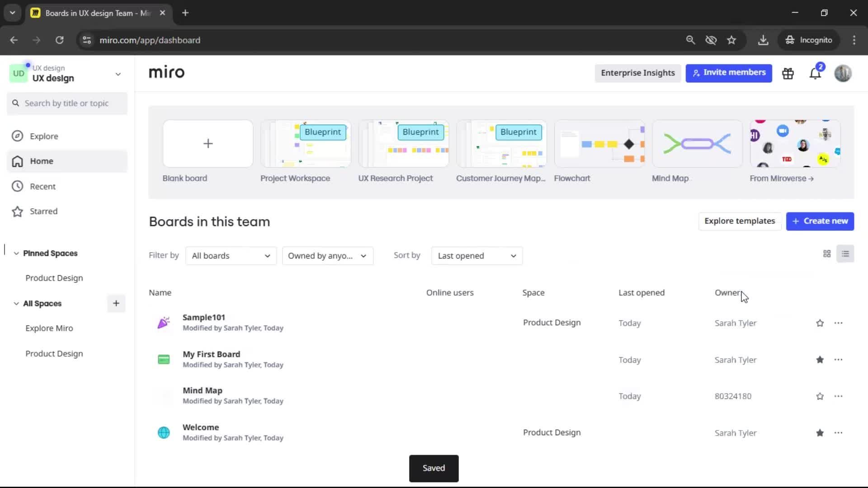The width and height of the screenshot is (868, 488).
Task: Expand the UX design team switcher
Action: pyautogui.click(x=118, y=74)
